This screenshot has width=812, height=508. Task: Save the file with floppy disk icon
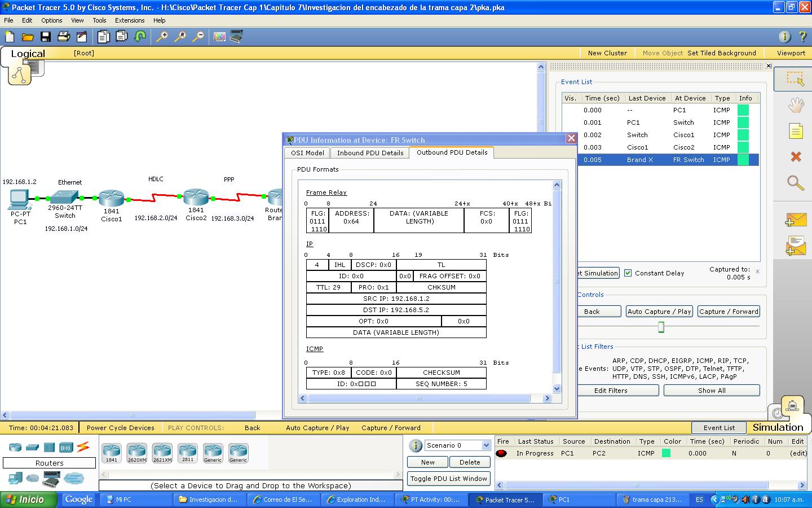click(46, 37)
